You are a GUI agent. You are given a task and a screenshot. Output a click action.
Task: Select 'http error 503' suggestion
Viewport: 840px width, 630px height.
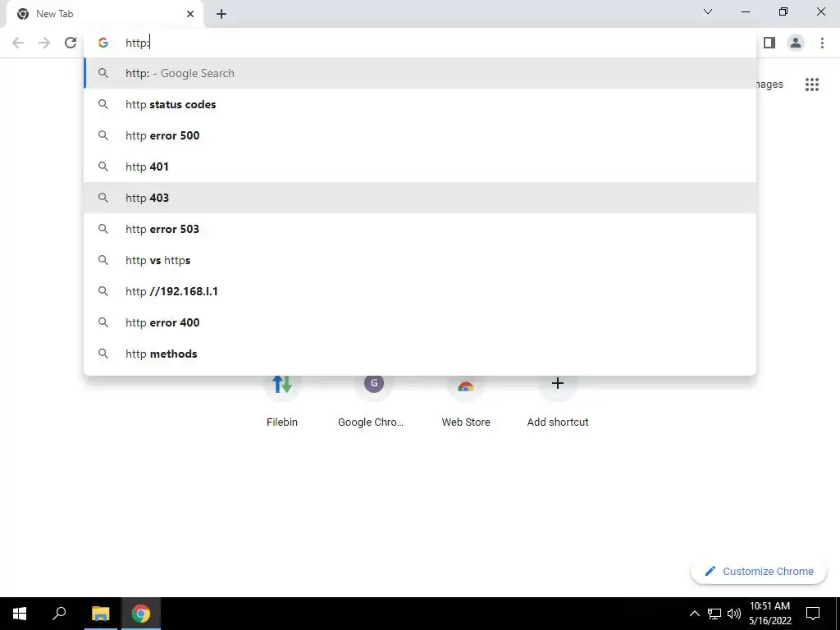coord(420,229)
